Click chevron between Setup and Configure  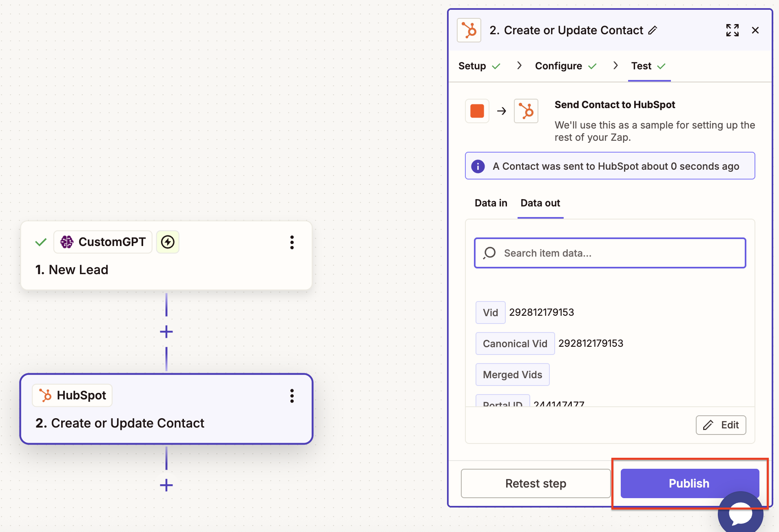[x=519, y=66]
